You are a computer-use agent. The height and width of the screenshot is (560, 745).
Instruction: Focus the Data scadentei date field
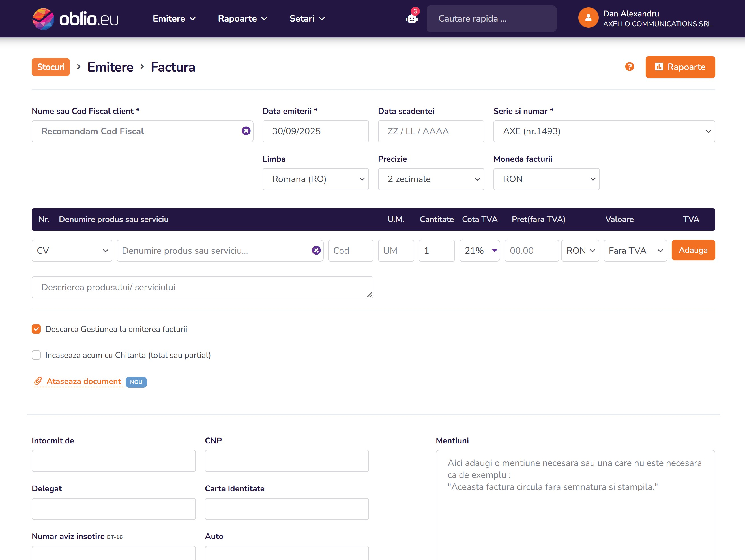pyautogui.click(x=431, y=131)
